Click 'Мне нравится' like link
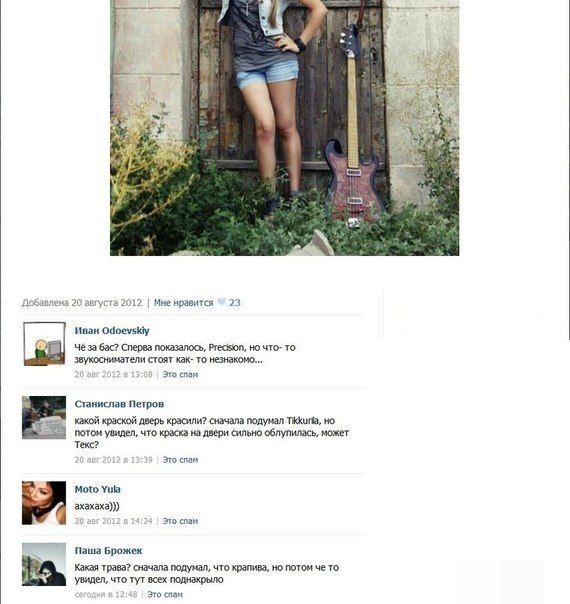Screen dimensions: 570x604 click(183, 303)
